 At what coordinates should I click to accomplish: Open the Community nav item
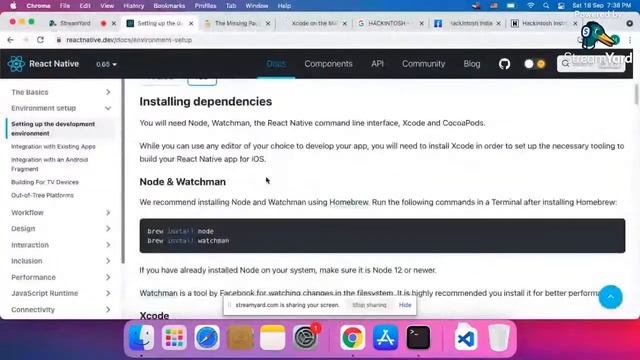pyautogui.click(x=423, y=64)
